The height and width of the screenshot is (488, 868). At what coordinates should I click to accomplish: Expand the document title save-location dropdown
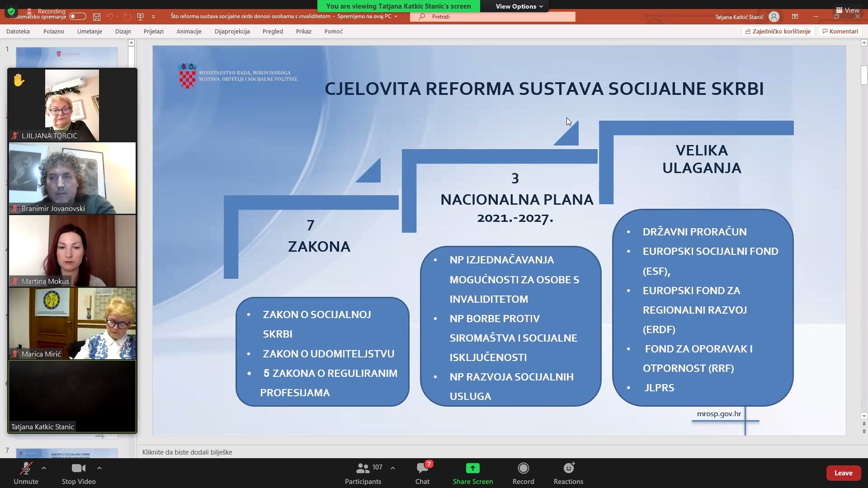396,16
